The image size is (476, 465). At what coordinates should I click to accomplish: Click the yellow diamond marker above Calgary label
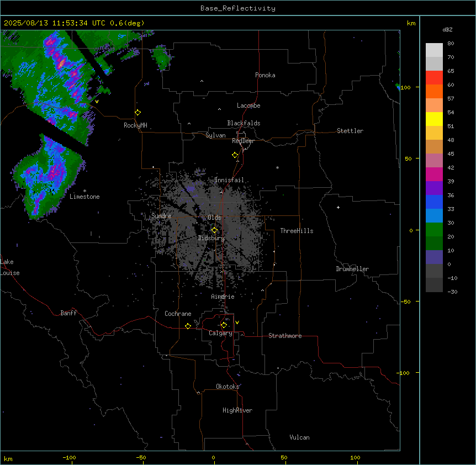(x=224, y=325)
